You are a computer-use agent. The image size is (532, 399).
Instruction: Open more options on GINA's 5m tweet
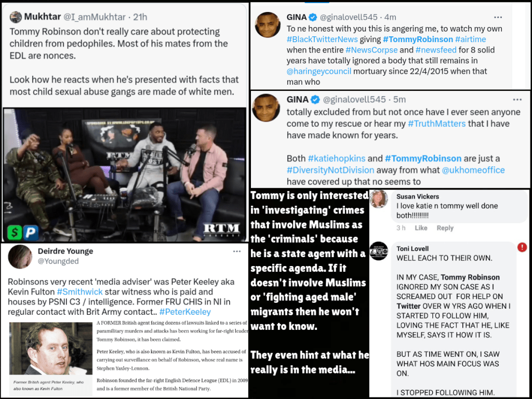pyautogui.click(x=517, y=100)
